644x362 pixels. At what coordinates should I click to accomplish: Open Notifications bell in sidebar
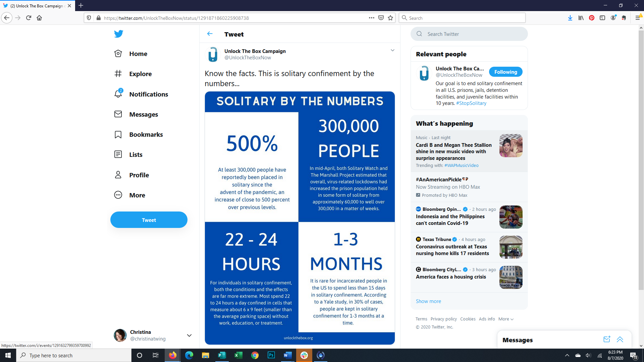118,94
